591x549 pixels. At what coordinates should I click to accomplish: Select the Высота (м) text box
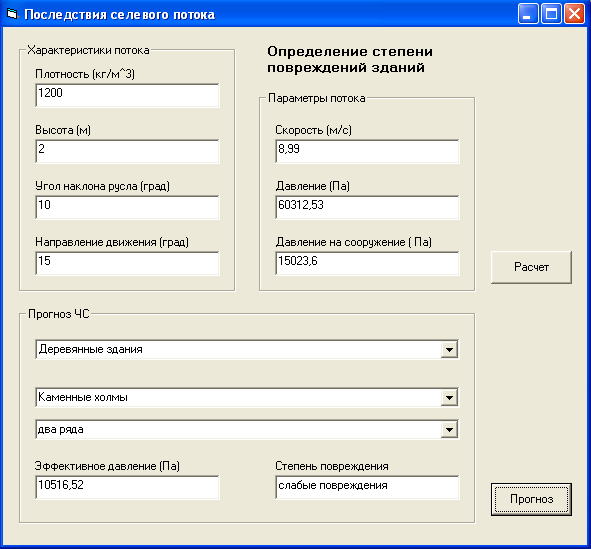[127, 151]
